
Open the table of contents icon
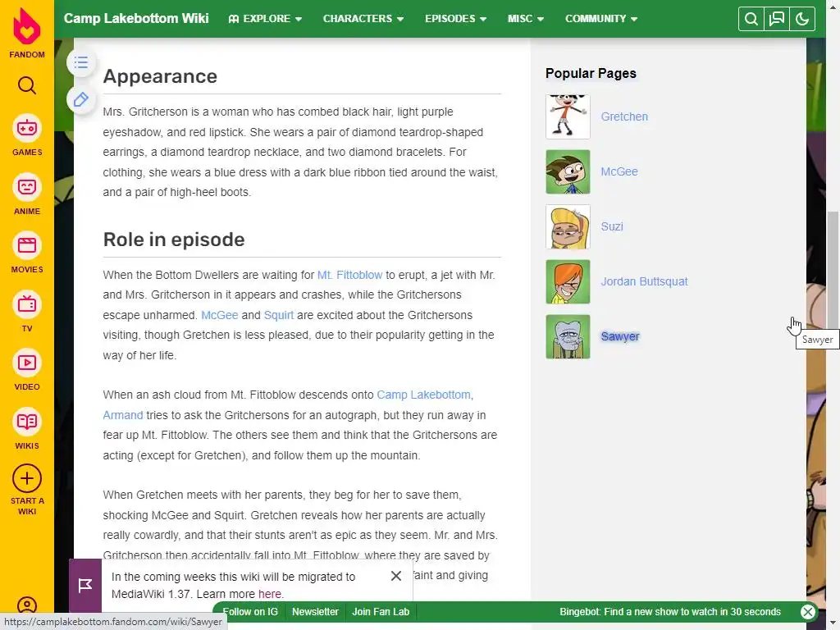point(81,62)
